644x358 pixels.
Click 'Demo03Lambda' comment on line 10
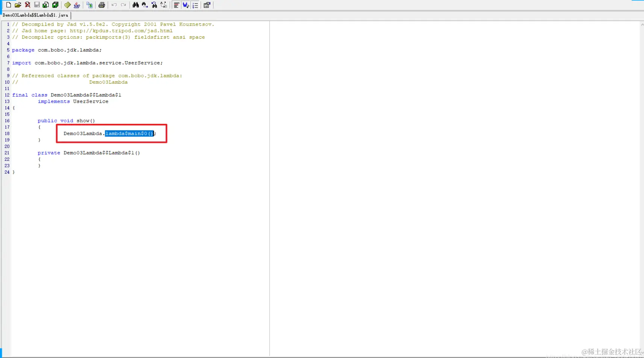click(x=108, y=82)
